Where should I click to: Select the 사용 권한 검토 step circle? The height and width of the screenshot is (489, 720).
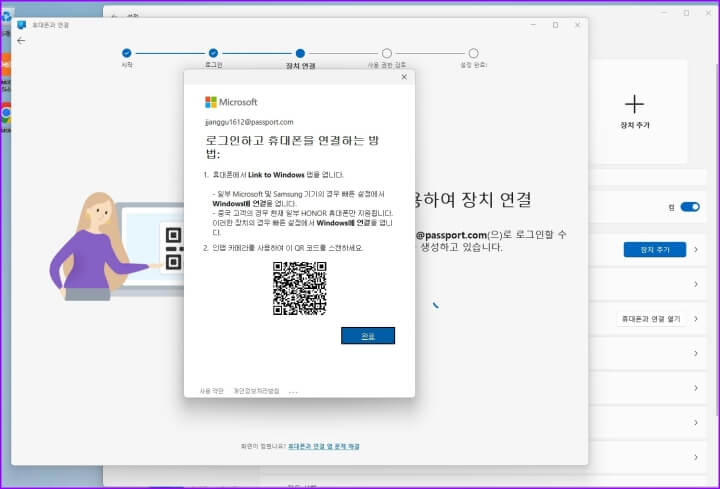[387, 53]
